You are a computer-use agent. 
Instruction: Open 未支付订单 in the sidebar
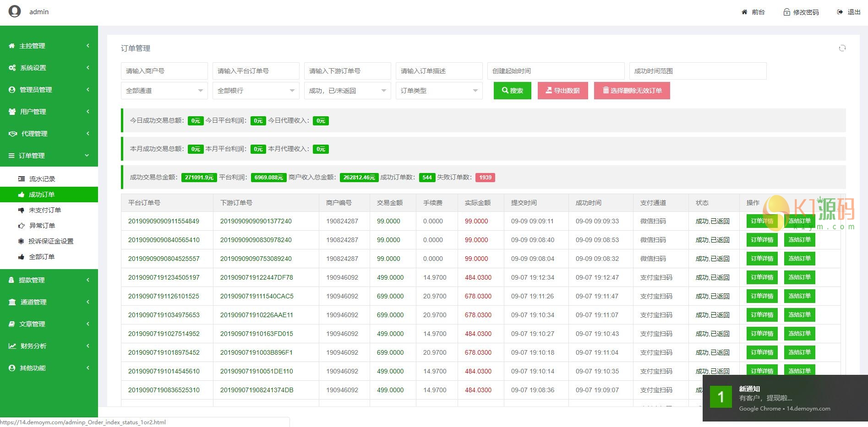[45, 210]
